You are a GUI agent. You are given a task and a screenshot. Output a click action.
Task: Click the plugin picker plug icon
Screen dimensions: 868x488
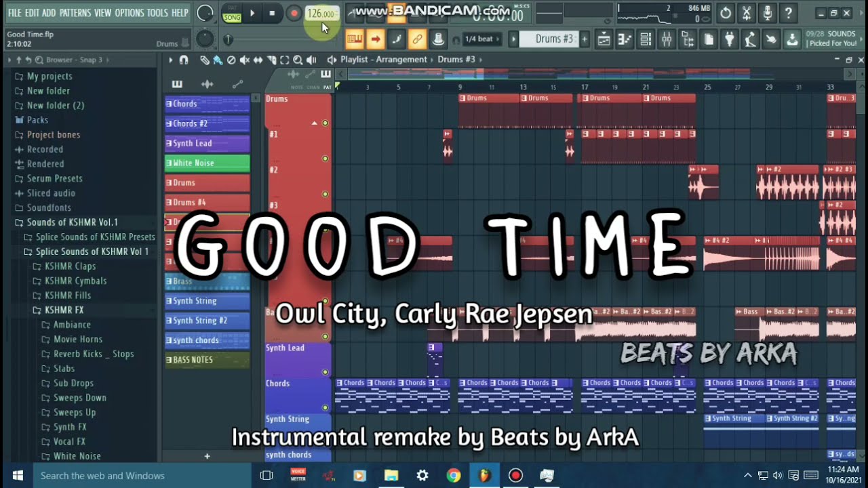[730, 39]
